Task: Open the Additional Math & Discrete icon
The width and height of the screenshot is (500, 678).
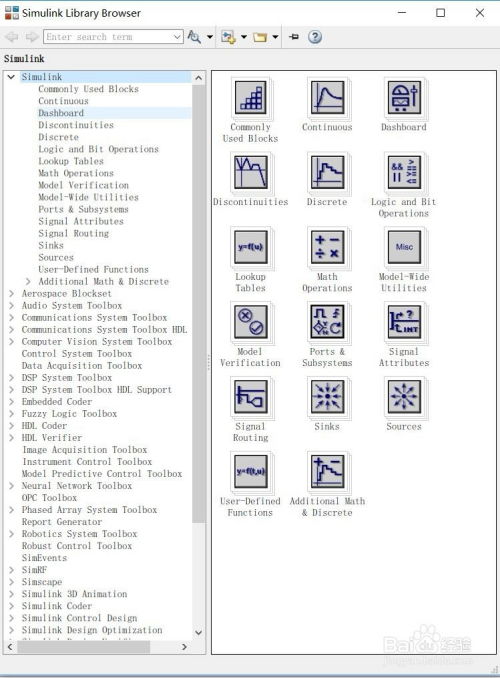Action: click(327, 472)
